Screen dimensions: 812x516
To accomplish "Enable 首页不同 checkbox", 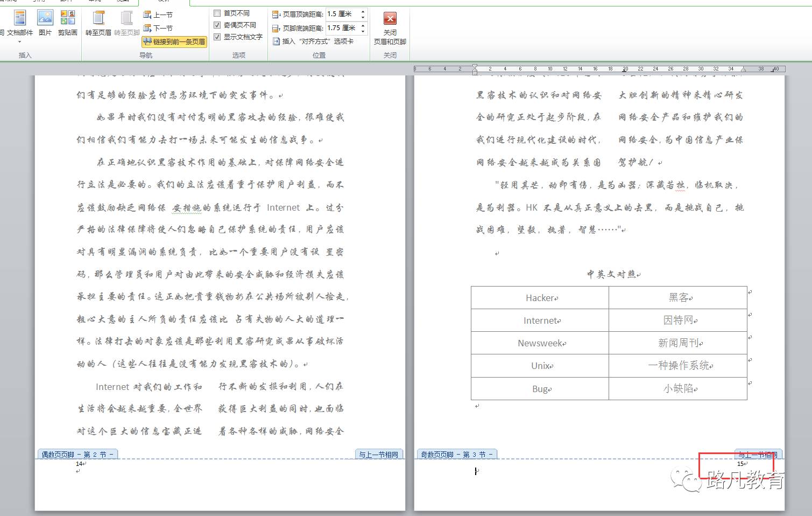I will [x=217, y=13].
